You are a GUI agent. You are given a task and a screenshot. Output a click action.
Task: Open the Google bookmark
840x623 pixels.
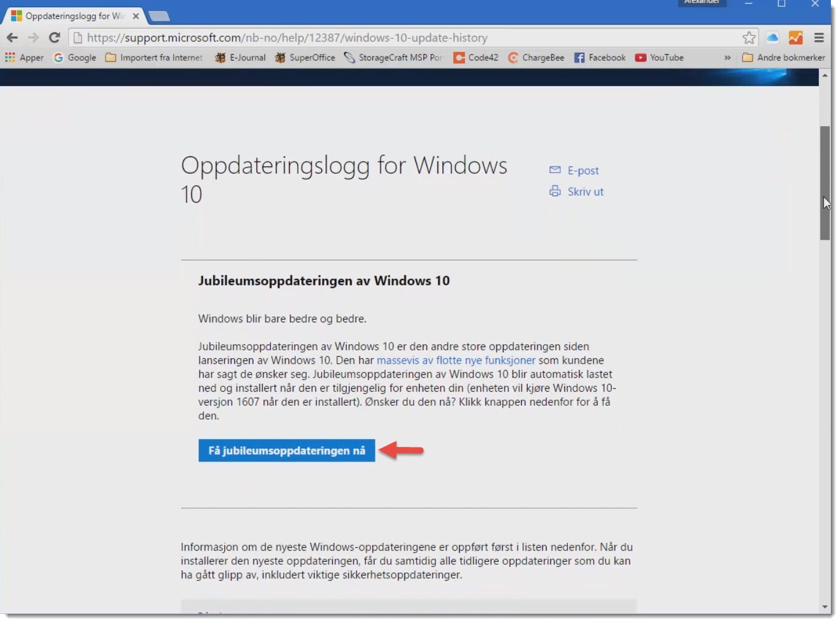click(75, 58)
